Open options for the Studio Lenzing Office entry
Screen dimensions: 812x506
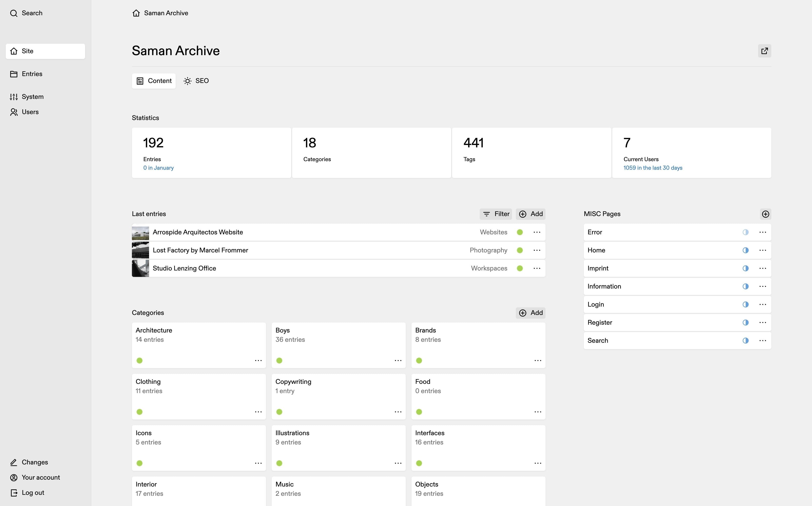[x=537, y=268]
